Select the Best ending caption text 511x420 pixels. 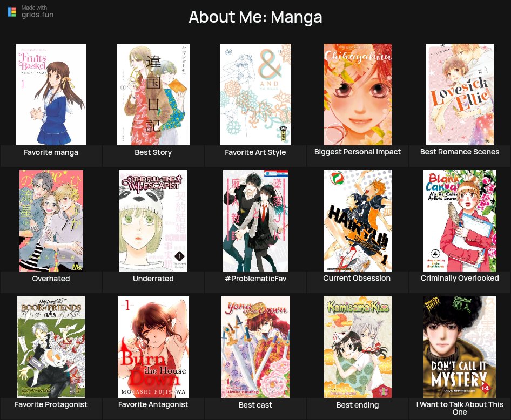357,404
